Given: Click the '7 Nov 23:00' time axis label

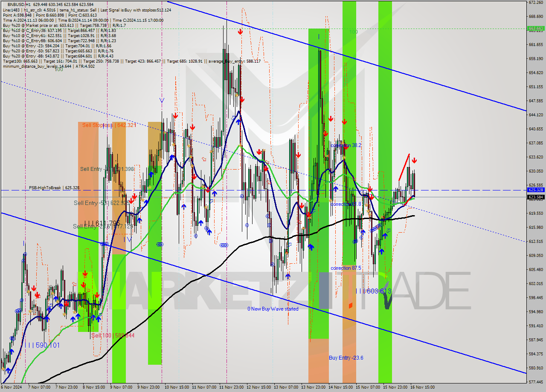Looking at the screenshot, I should click(x=66, y=387).
